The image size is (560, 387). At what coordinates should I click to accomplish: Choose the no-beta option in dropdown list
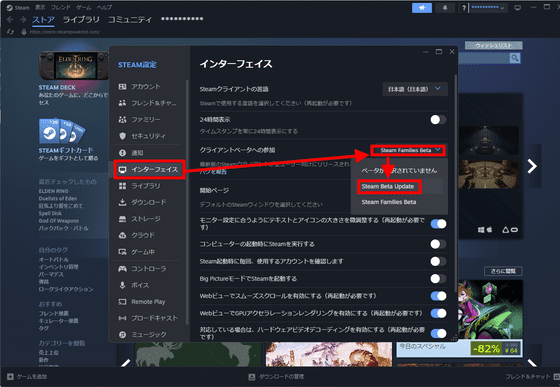pos(399,171)
